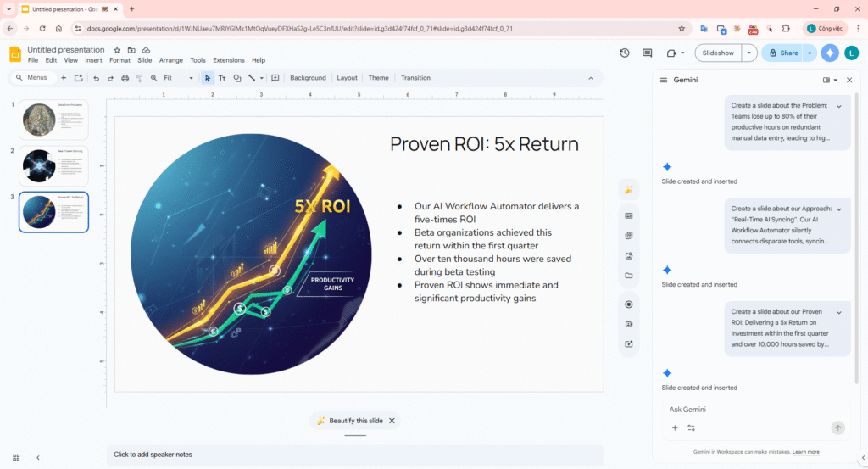Toggle the Gemini sparkle button in header
Image resolution: width=868 pixels, height=469 pixels.
click(830, 53)
